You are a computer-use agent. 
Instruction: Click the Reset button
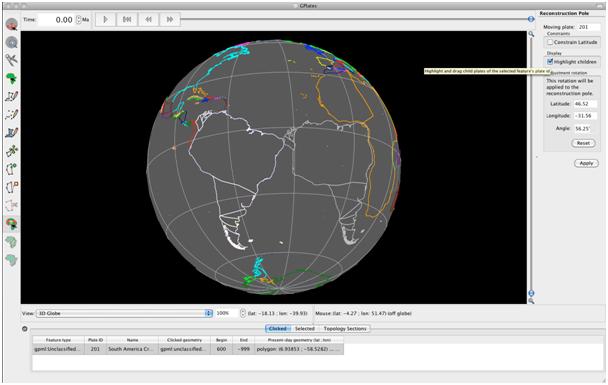(x=583, y=143)
